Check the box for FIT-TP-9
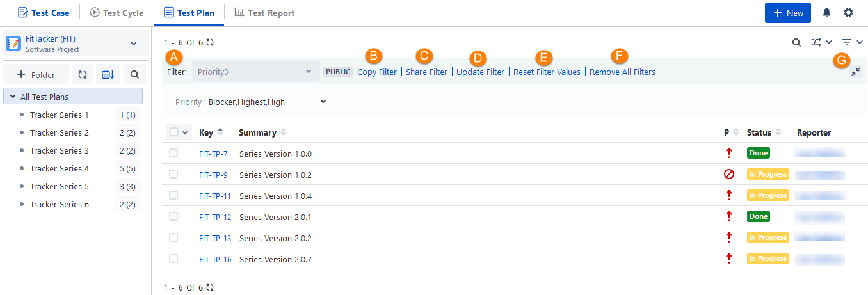This screenshot has height=295, width=868. coord(173,174)
